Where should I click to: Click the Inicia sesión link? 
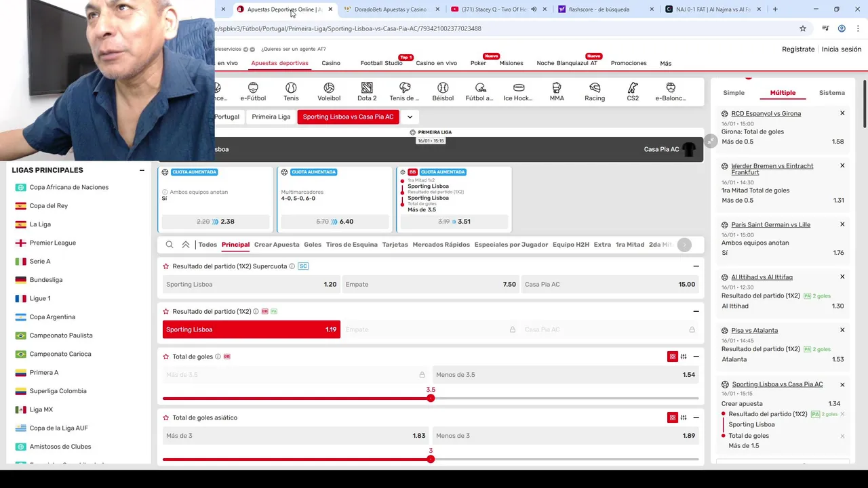842,49
